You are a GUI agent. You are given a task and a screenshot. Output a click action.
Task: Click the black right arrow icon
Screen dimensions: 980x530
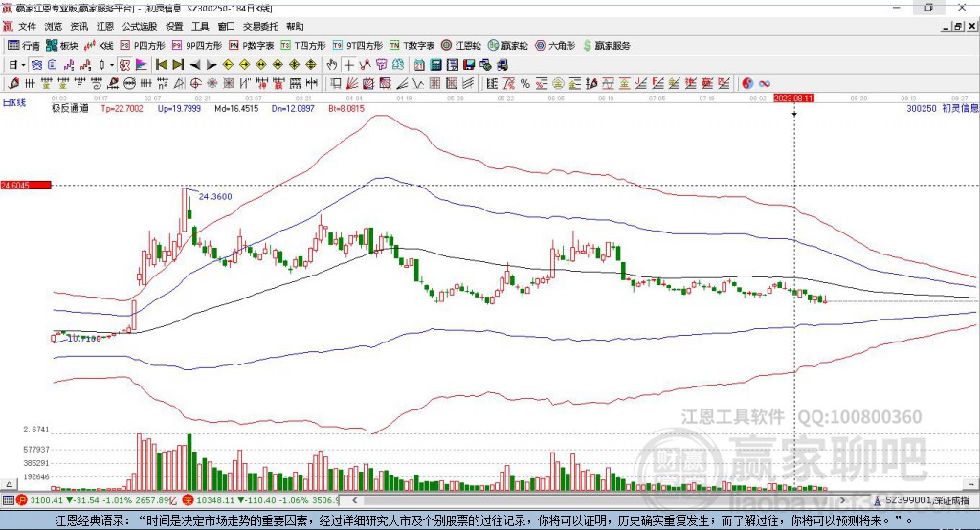[x=212, y=65]
